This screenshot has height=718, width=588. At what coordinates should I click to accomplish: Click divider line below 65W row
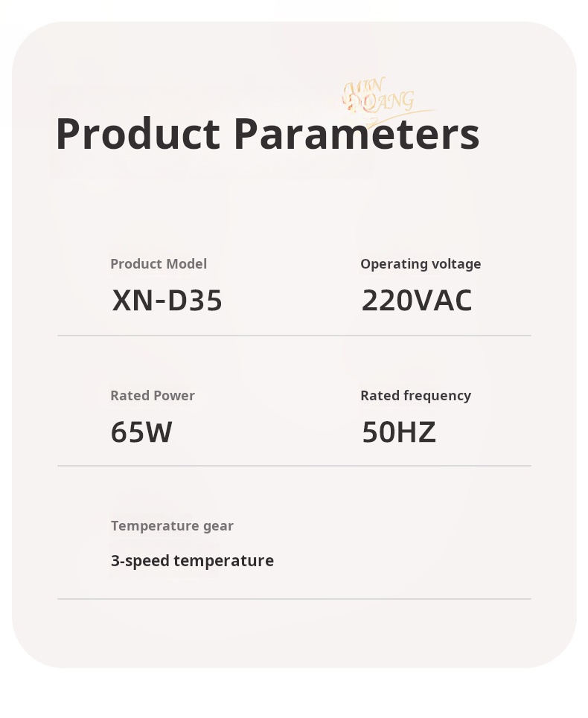(294, 466)
